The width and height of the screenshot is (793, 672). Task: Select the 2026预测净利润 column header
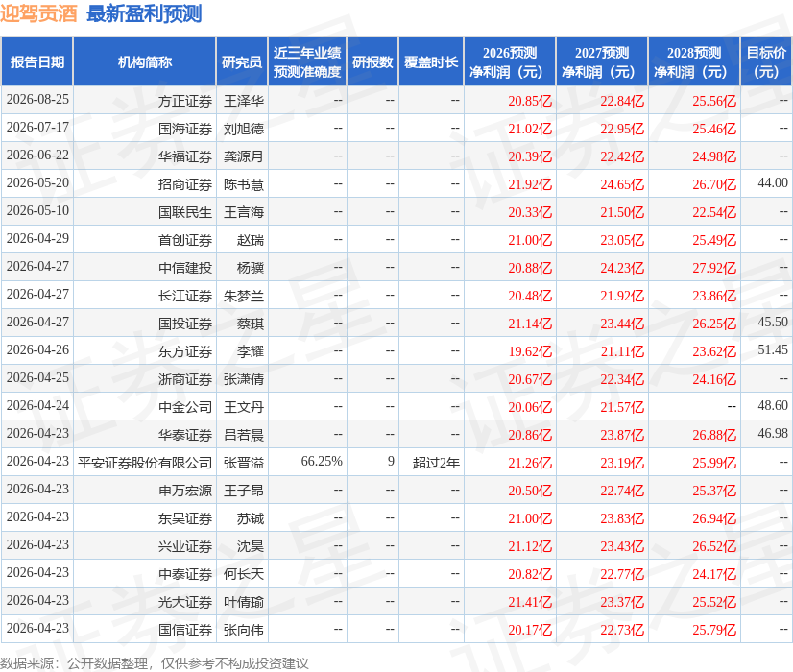pos(510,62)
